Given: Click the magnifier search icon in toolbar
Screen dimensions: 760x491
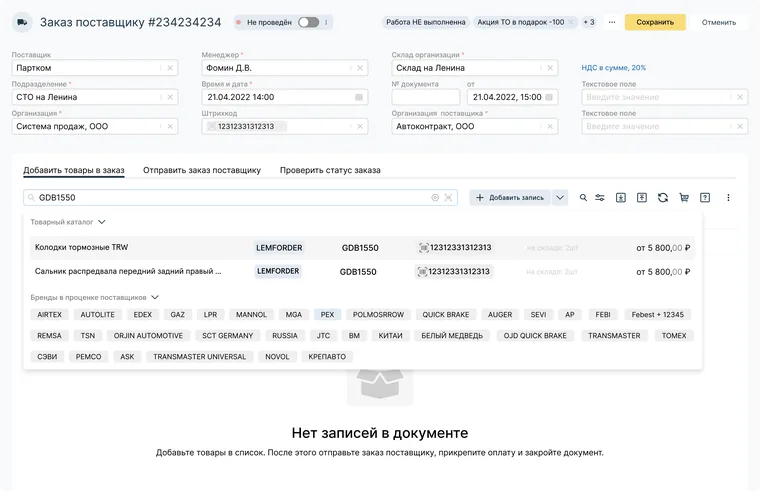Looking at the screenshot, I should pyautogui.click(x=583, y=197).
